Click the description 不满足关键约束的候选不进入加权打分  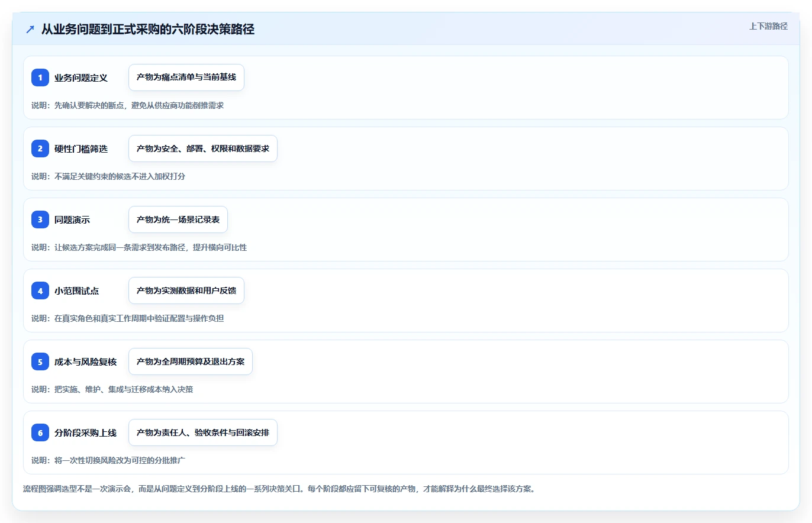[108, 176]
